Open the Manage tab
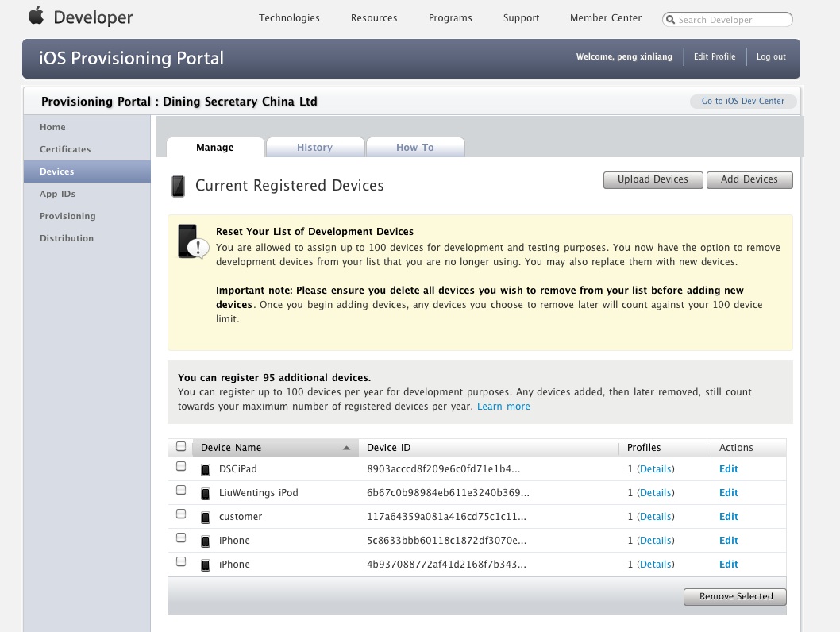The height and width of the screenshot is (632, 840). pos(215,148)
